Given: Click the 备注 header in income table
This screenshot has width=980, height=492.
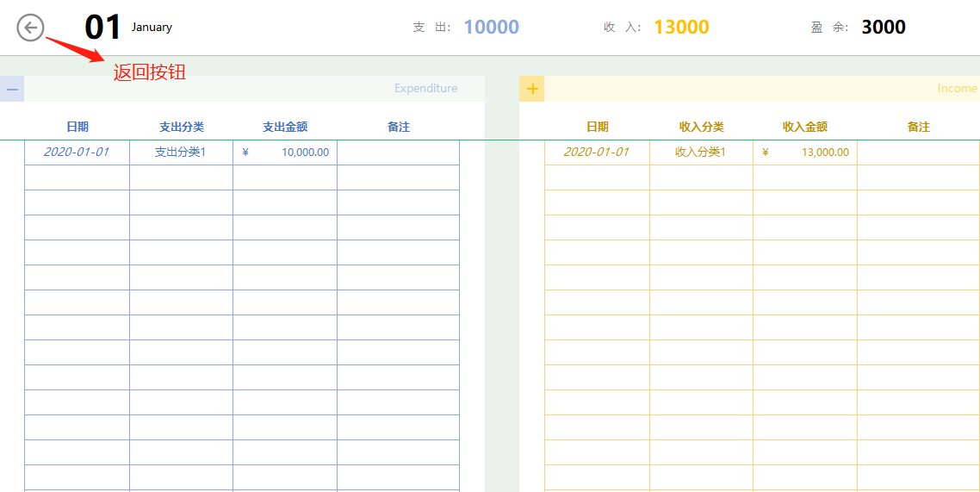Looking at the screenshot, I should click(x=919, y=127).
